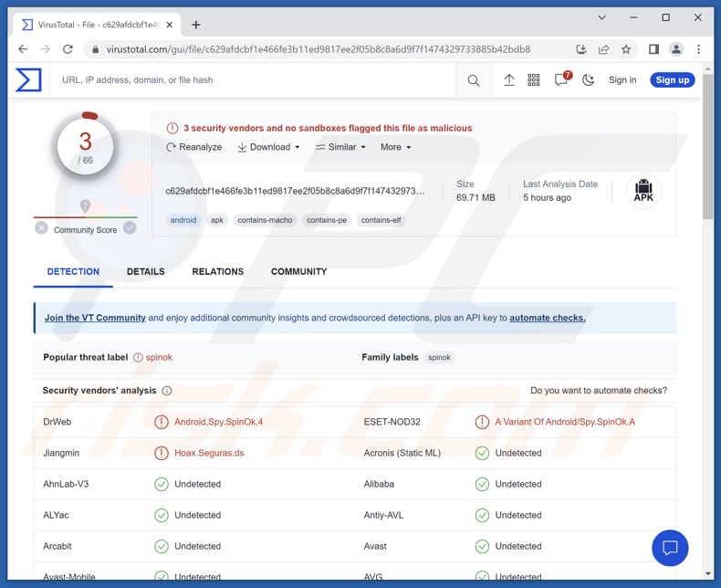
Task: Open the More dropdown
Action: pos(395,147)
